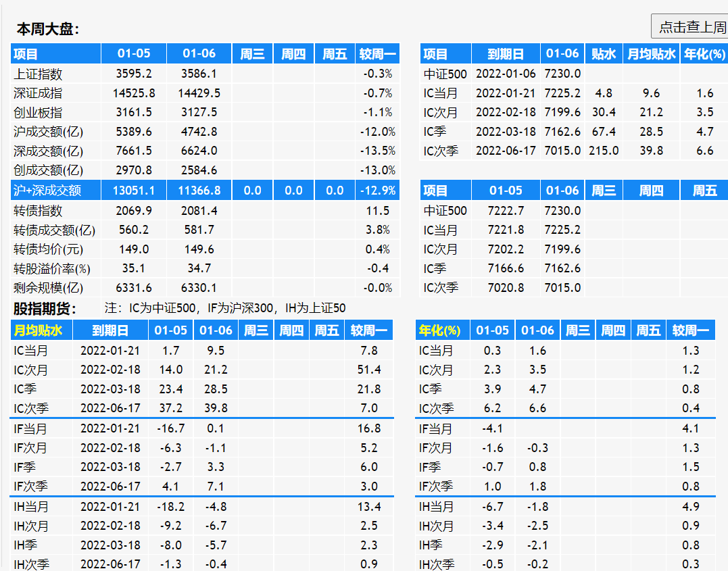
Task: Select 转债均价(元) change 0.4%
Action: tap(378, 249)
